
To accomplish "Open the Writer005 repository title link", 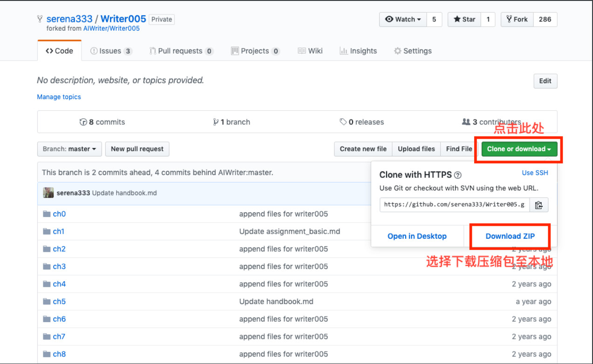I will [123, 19].
